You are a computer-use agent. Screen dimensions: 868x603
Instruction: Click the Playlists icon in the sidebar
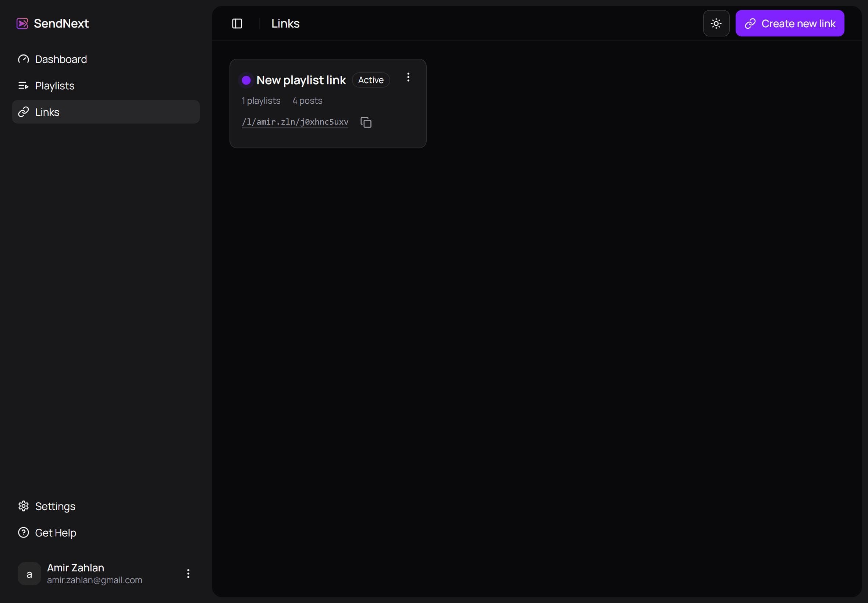click(23, 85)
